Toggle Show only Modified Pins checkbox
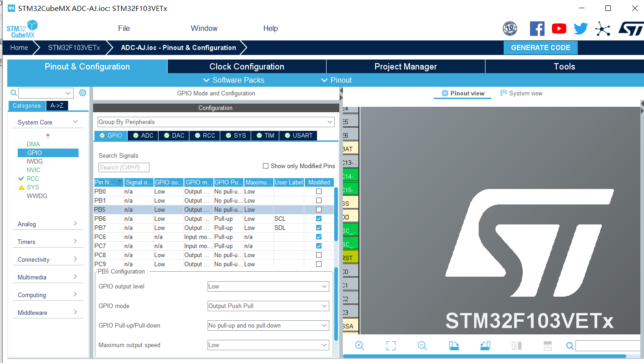 coord(266,166)
